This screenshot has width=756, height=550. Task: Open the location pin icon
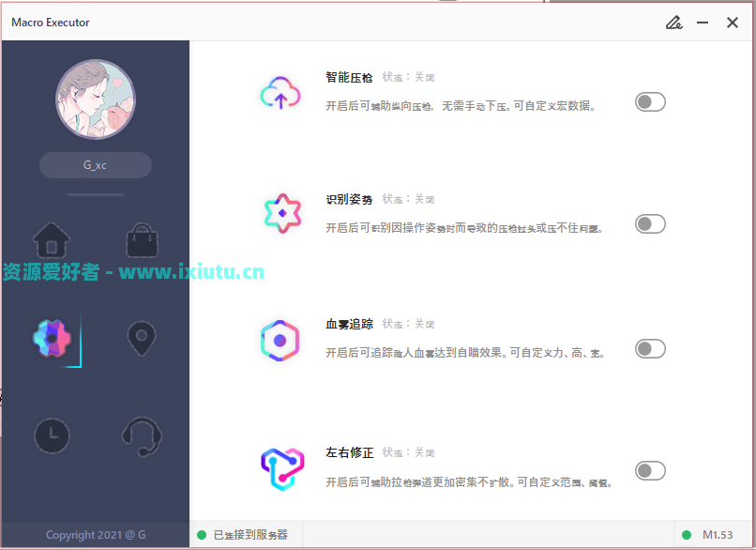[x=142, y=339]
